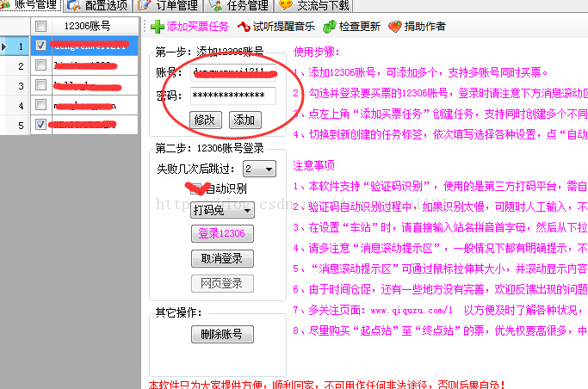Uncheck the checkbox in account row 5

[40, 124]
